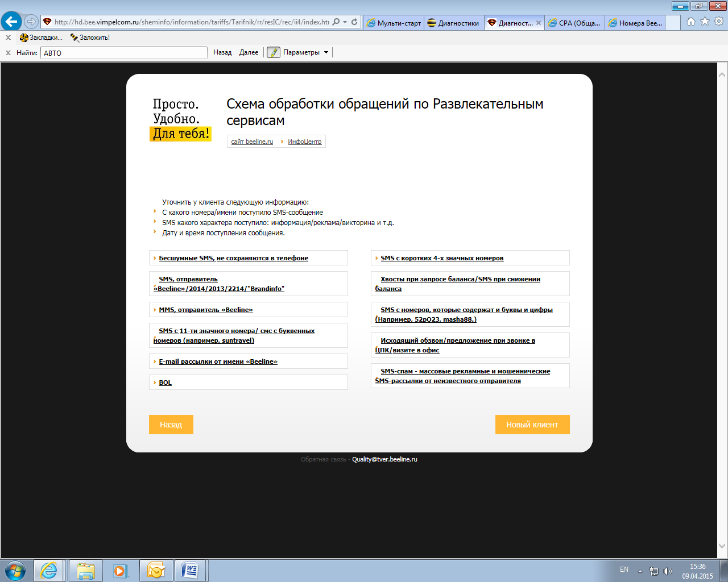Click Назад in the Find bar
This screenshot has height=582, width=728.
coord(222,52)
